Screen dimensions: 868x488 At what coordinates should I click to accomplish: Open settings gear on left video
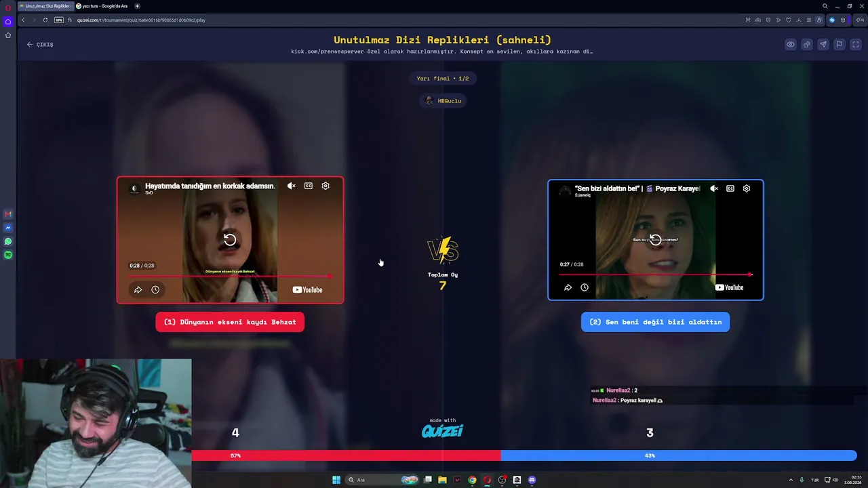pyautogui.click(x=325, y=186)
